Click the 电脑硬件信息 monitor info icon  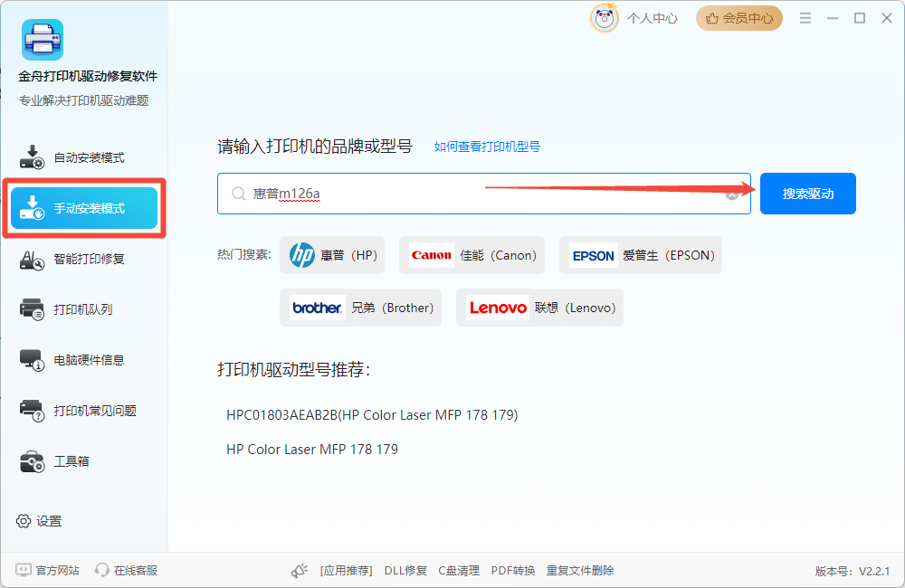pos(32,360)
